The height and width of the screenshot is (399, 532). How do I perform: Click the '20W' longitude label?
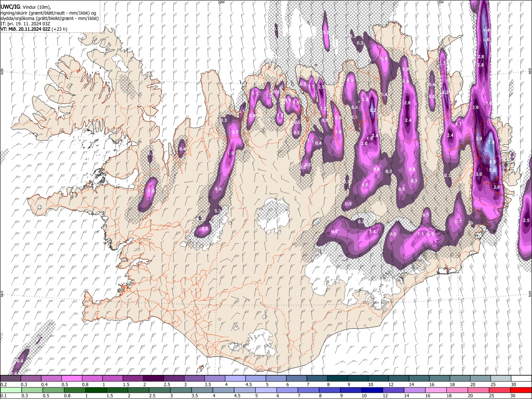coord(221,2)
